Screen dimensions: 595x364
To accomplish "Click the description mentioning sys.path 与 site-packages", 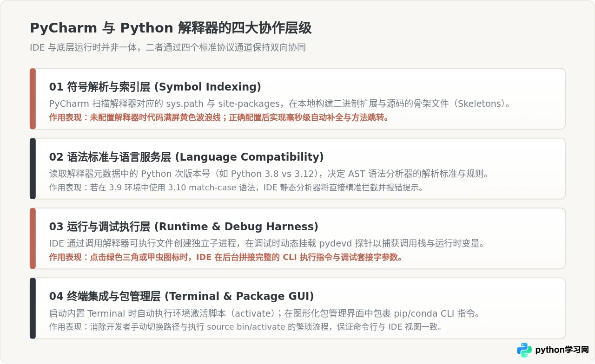I will tap(280, 104).
